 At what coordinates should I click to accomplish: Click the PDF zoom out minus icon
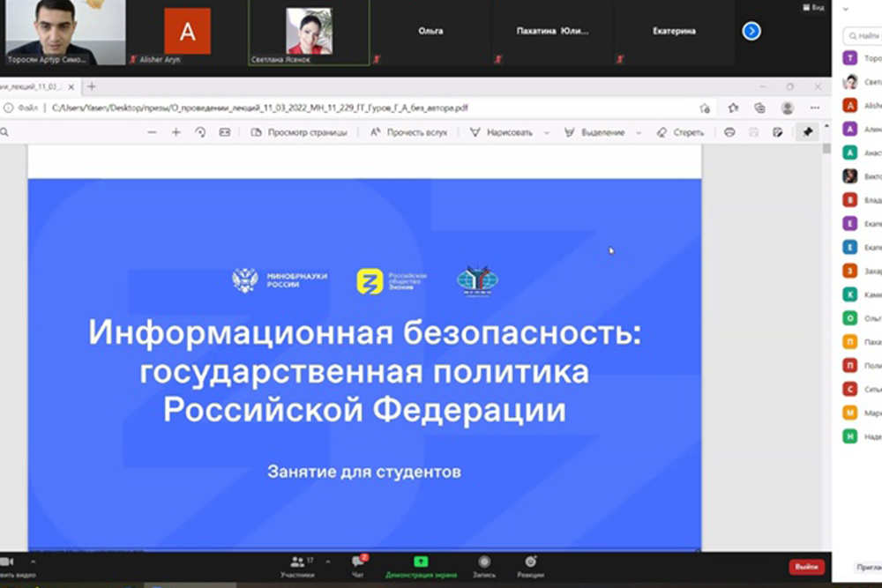[x=152, y=132]
